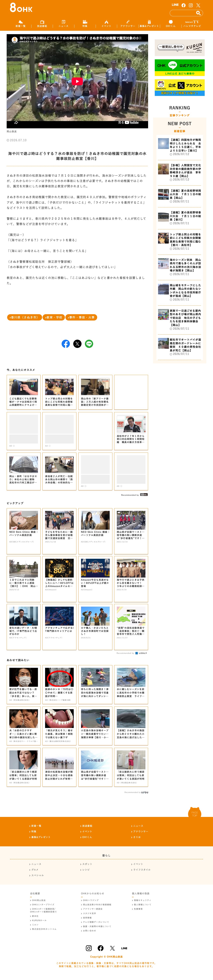Open footer さりお link
213x980 pixels.
tap(136, 837)
